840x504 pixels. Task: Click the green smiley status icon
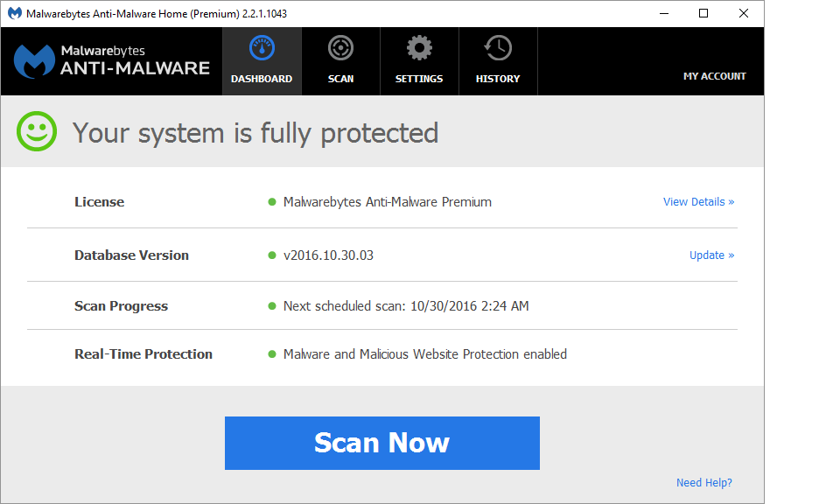(37, 131)
